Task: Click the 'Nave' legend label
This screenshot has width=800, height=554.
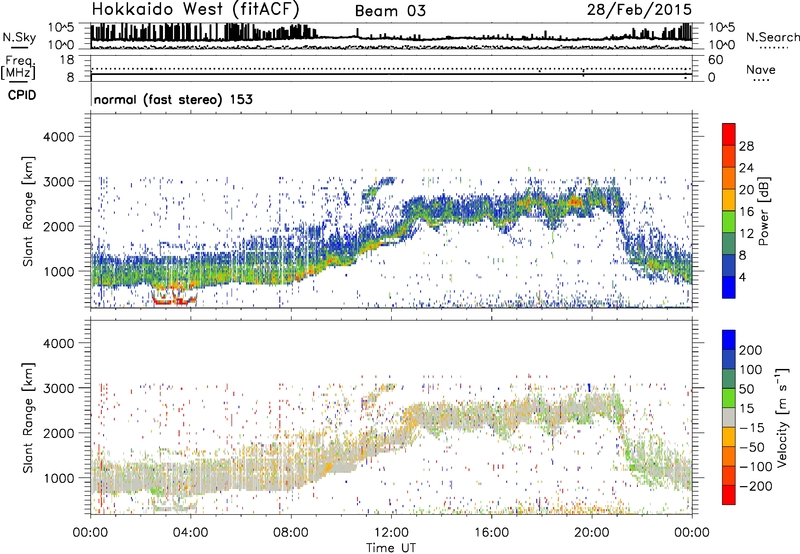Action: click(x=761, y=70)
